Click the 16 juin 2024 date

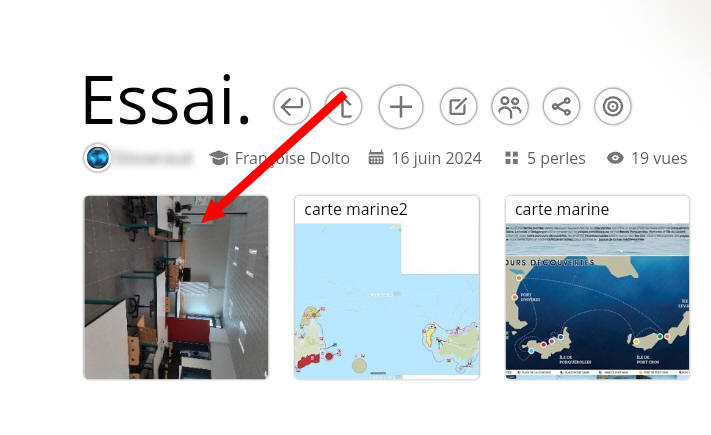pyautogui.click(x=436, y=158)
